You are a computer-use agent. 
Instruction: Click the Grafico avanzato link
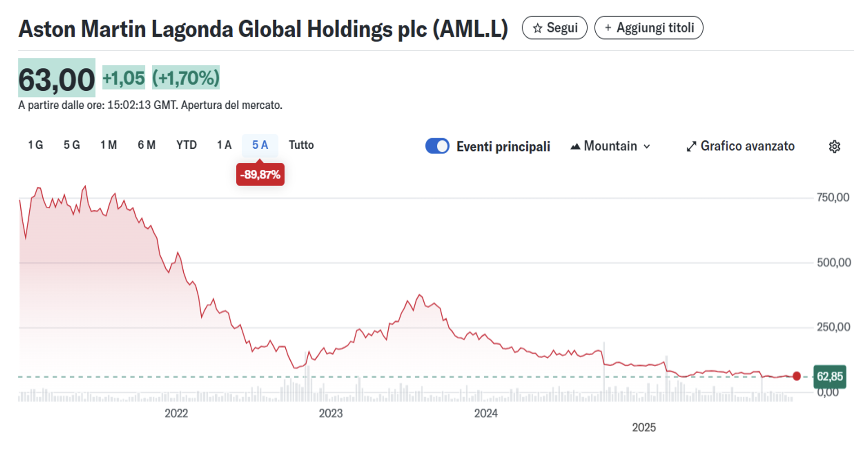point(747,146)
